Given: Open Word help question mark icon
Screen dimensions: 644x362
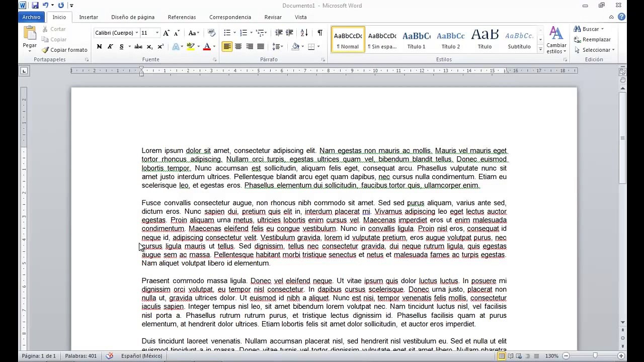Looking at the screenshot, I should (621, 17).
